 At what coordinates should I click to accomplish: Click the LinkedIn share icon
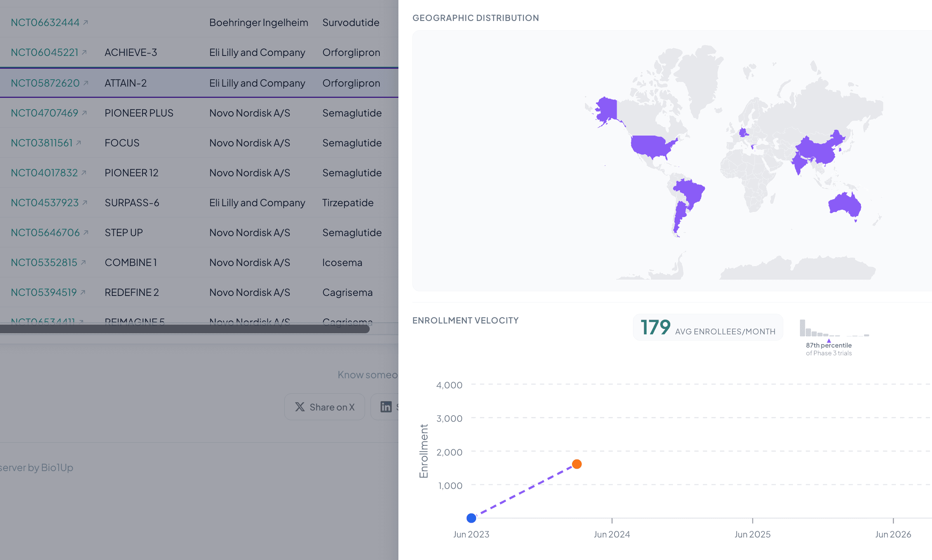[386, 407]
